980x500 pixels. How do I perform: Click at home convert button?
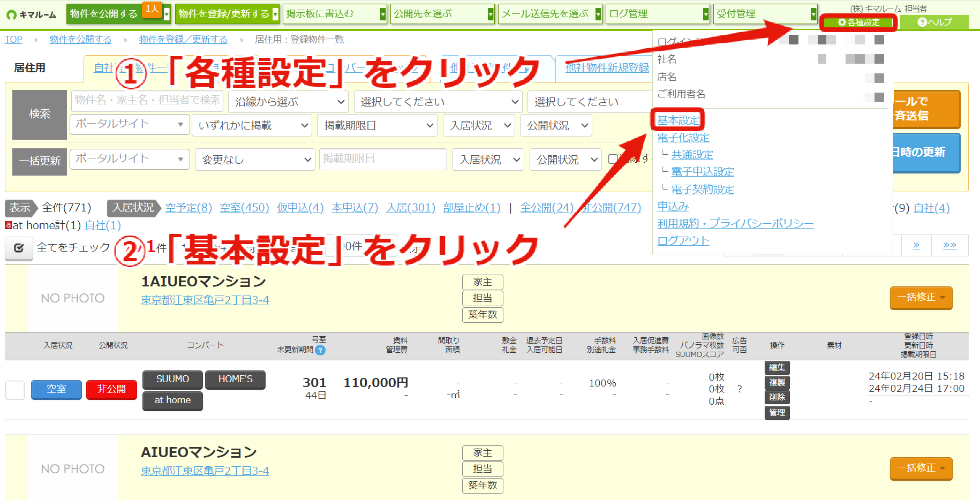[172, 400]
